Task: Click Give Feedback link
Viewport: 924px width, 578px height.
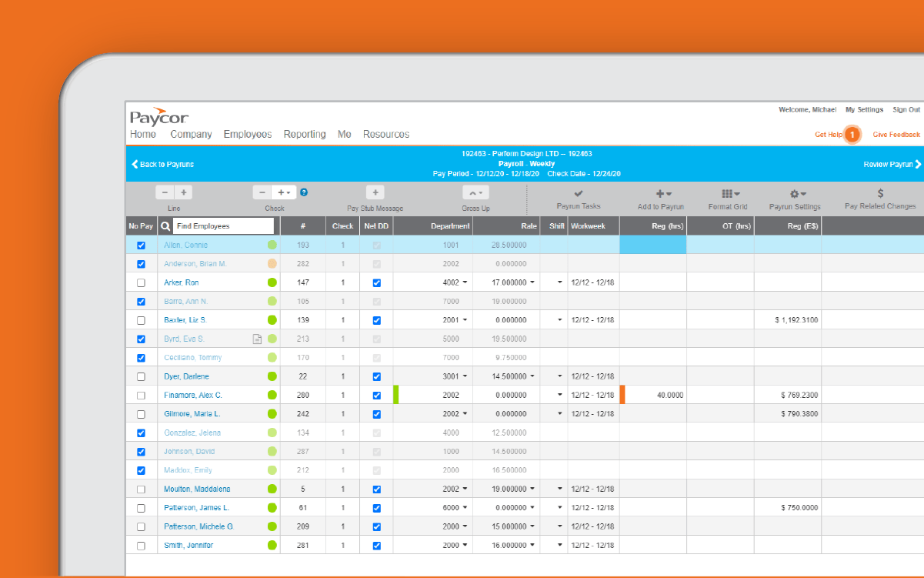Action: [896, 135]
